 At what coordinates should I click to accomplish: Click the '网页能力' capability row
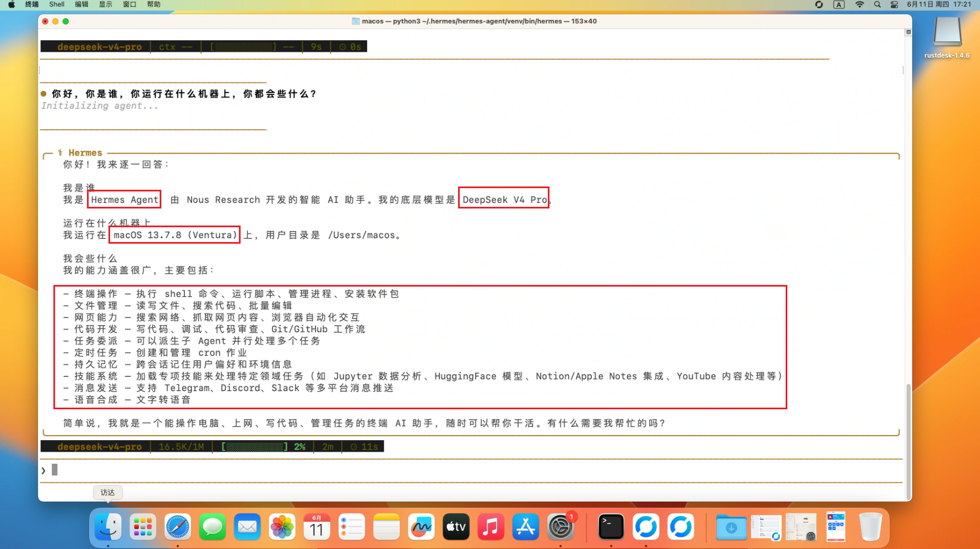[211, 317]
